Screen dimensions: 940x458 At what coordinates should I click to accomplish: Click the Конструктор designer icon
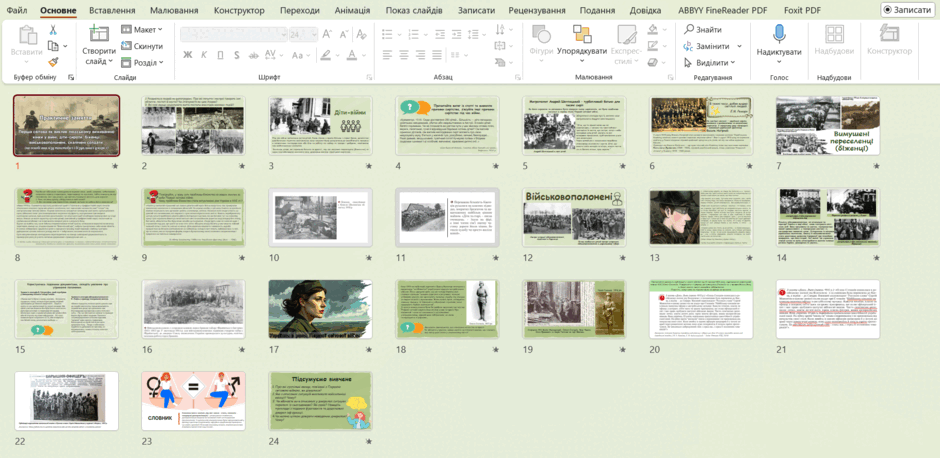[x=889, y=34]
